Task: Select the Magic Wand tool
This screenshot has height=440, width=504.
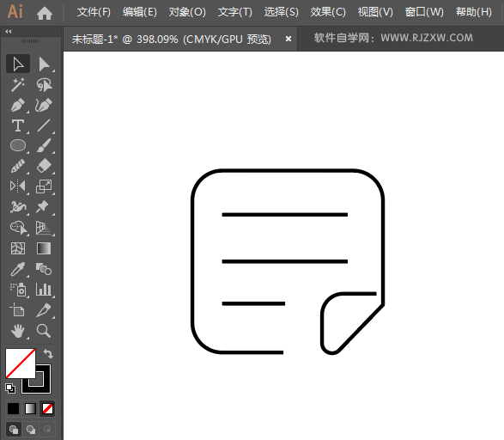Action: 18,85
